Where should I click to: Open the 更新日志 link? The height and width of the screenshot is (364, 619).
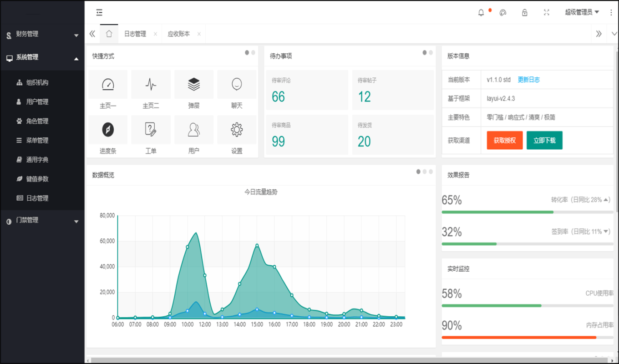tap(529, 79)
